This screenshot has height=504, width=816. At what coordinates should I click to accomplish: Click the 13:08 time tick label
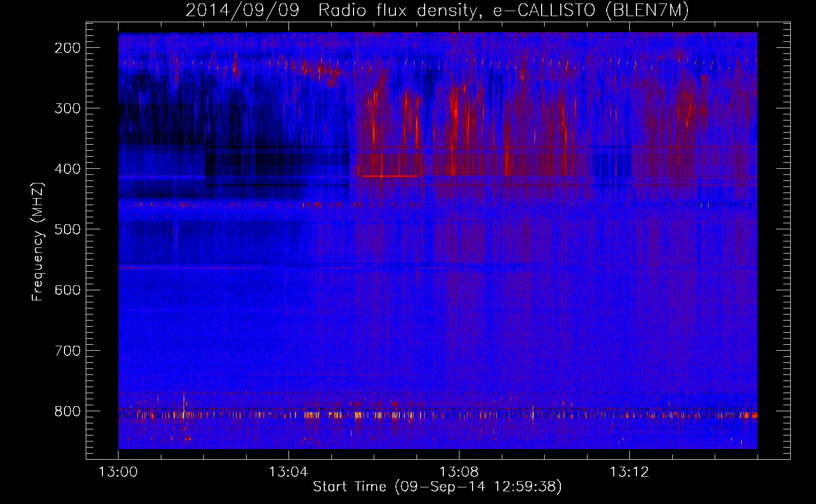[459, 472]
